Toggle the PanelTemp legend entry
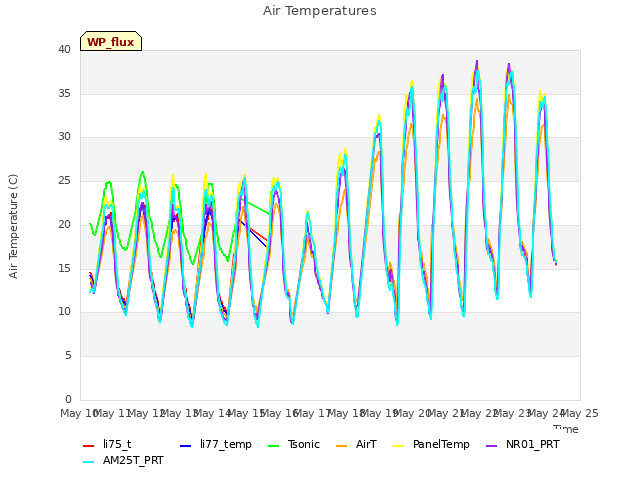The height and width of the screenshot is (480, 640). tap(431, 444)
